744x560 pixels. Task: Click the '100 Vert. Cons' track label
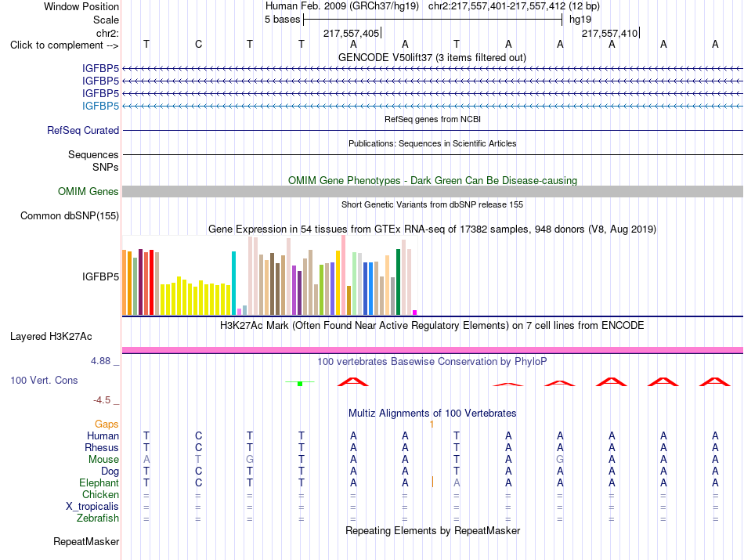(44, 380)
